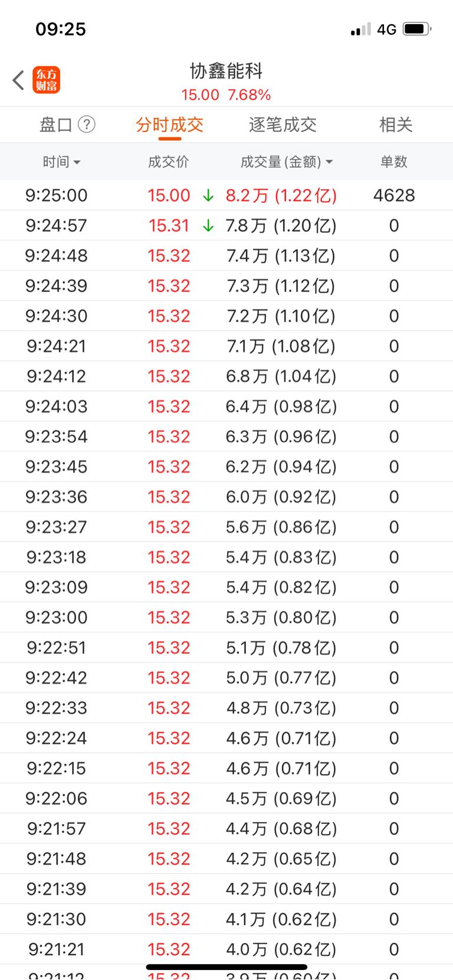Switch to the 盘口 tab
The image size is (453, 980).
tap(55, 125)
